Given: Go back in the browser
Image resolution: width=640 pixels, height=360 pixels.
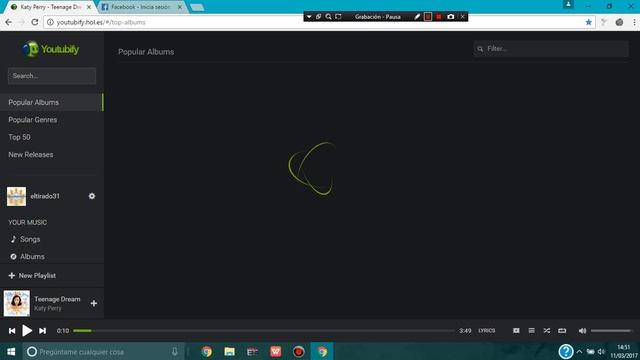Looking at the screenshot, I should (9, 22).
